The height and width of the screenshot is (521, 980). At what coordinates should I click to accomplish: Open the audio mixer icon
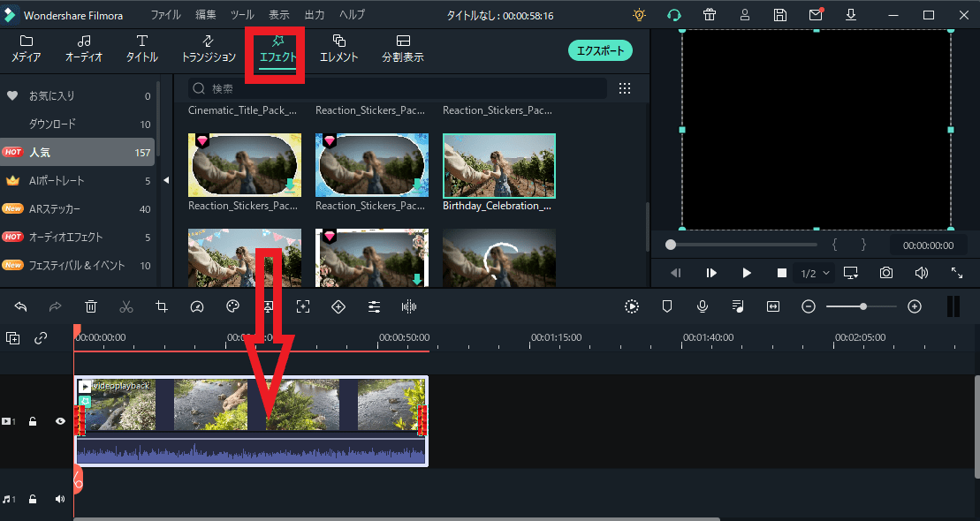(x=738, y=306)
